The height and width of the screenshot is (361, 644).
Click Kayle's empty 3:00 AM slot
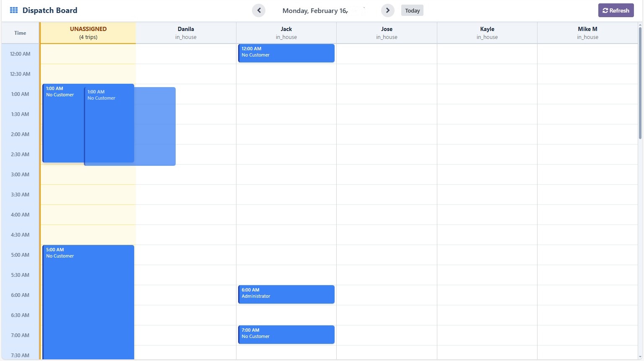click(x=487, y=174)
